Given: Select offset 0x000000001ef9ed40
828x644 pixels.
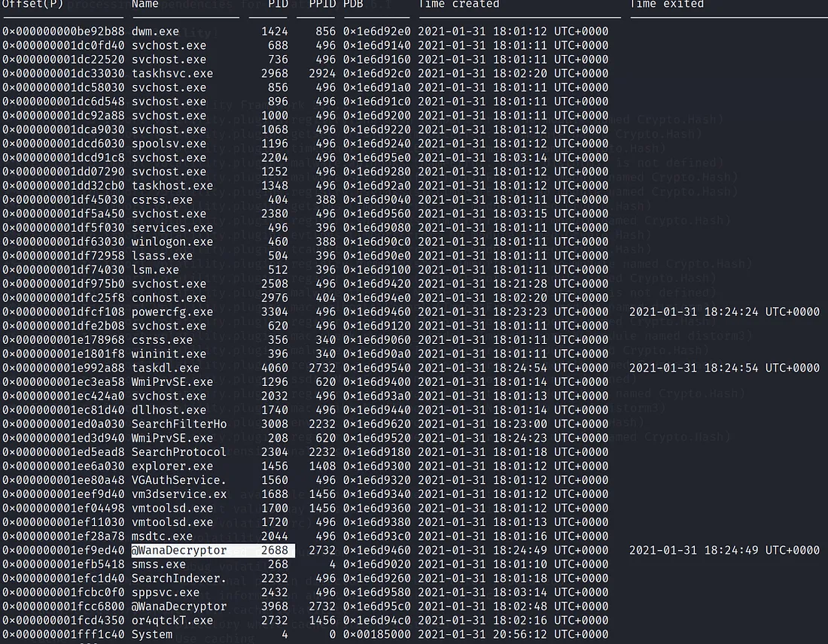Looking at the screenshot, I should click(63, 550).
